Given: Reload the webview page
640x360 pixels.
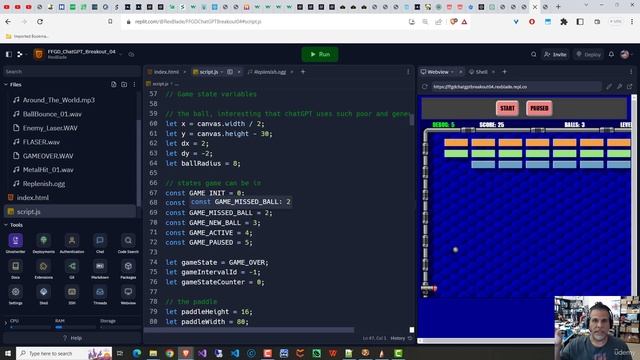Looking at the screenshot, I should point(424,87).
